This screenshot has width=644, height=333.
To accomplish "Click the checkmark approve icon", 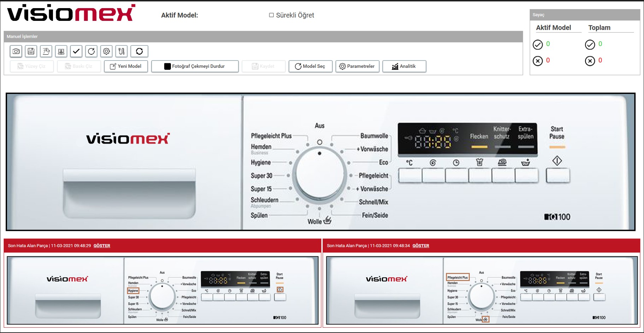I will [76, 51].
